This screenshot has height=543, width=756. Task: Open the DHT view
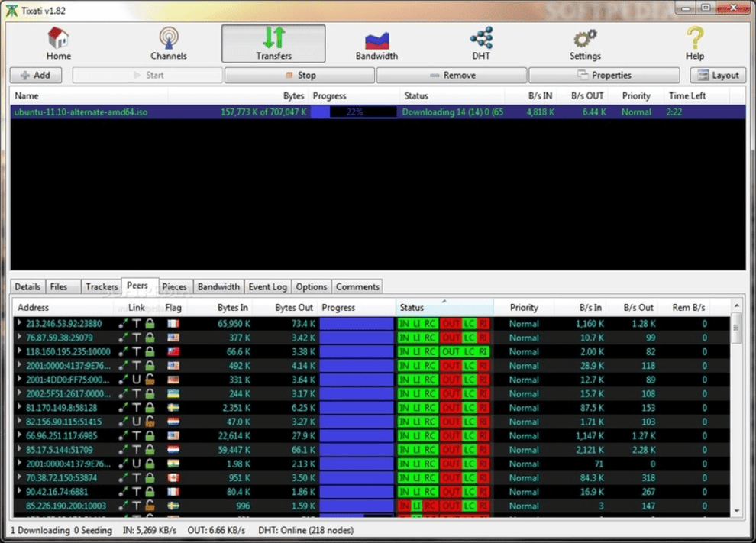(480, 42)
